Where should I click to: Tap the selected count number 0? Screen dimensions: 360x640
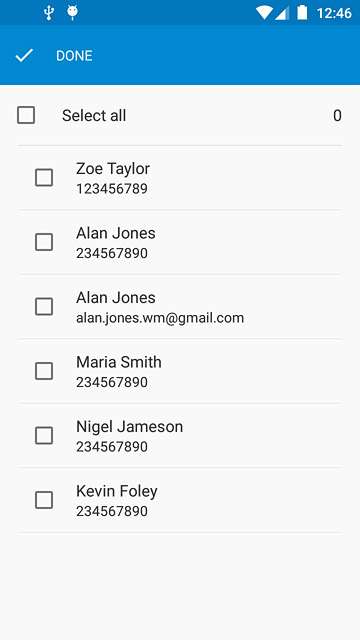337,116
